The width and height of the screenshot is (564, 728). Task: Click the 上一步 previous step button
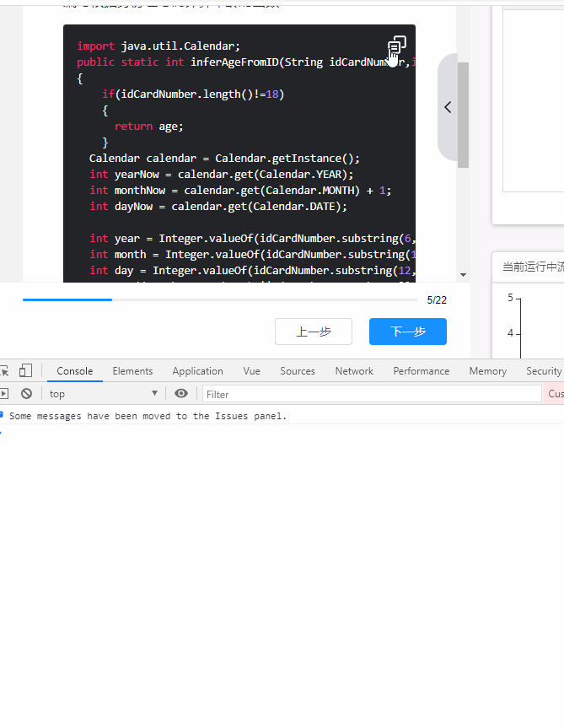click(314, 332)
